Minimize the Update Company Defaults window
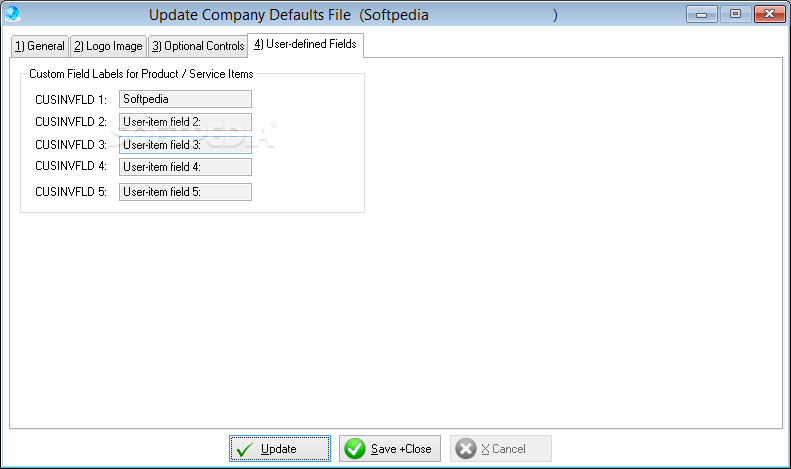Viewport: 791px width, 469px height. point(701,14)
